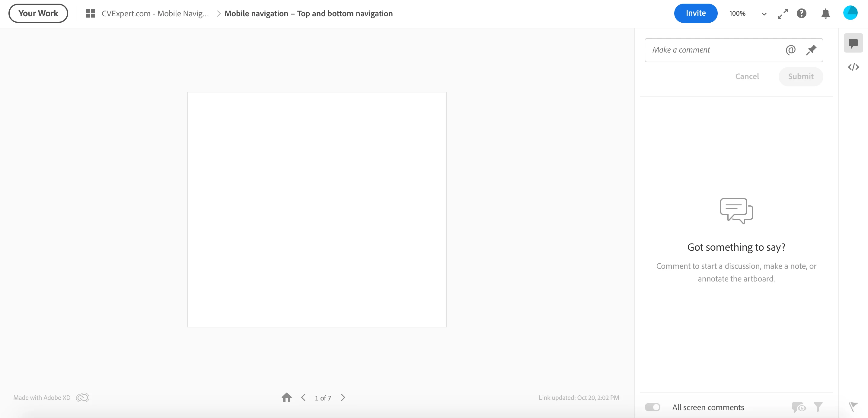Open notifications bell
The width and height of the screenshot is (868, 418).
(x=825, y=14)
